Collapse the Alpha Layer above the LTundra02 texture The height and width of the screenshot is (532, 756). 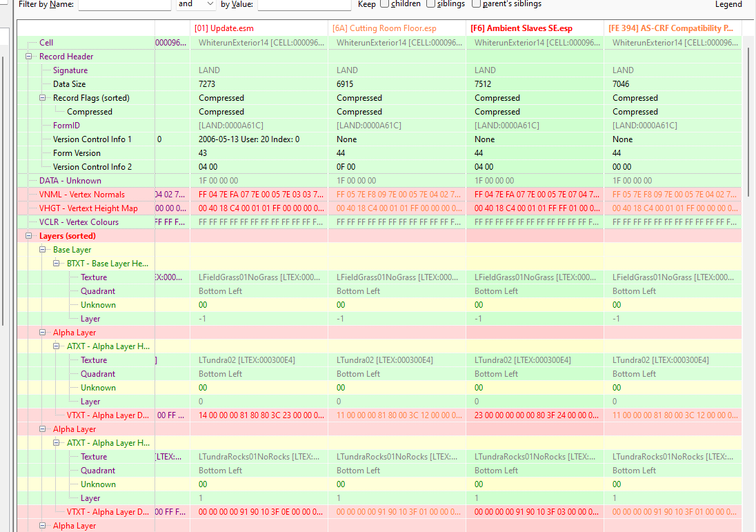pyautogui.click(x=43, y=333)
